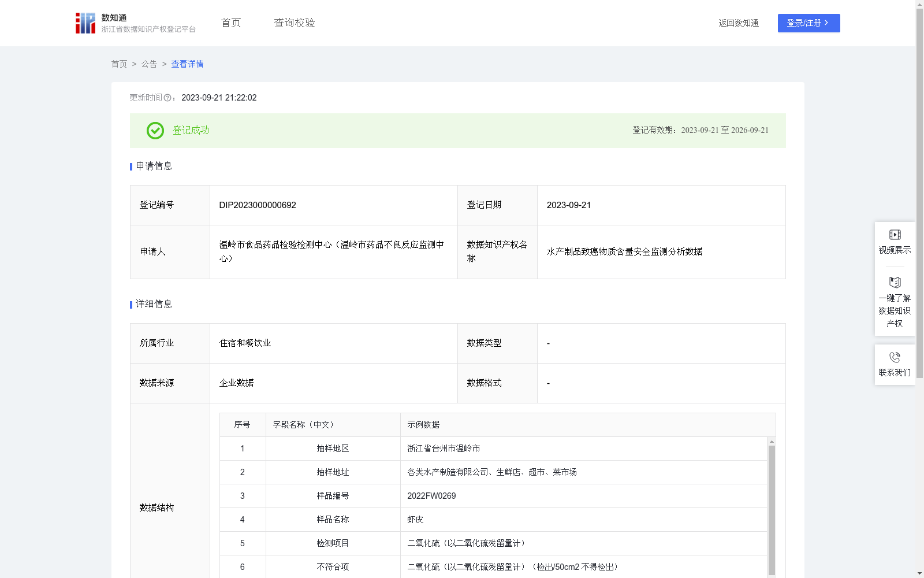Click the green 登记成功 checkmark icon
The height and width of the screenshot is (578, 924).
[x=155, y=131]
